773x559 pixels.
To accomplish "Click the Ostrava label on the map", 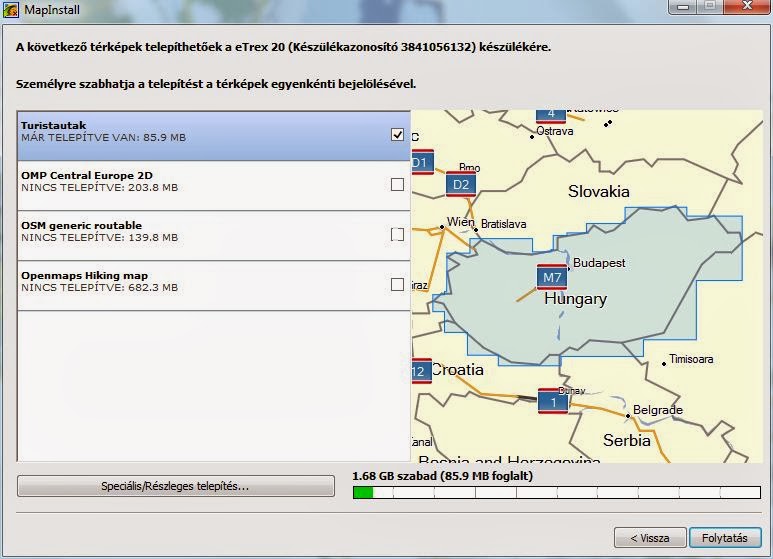I will 555,131.
